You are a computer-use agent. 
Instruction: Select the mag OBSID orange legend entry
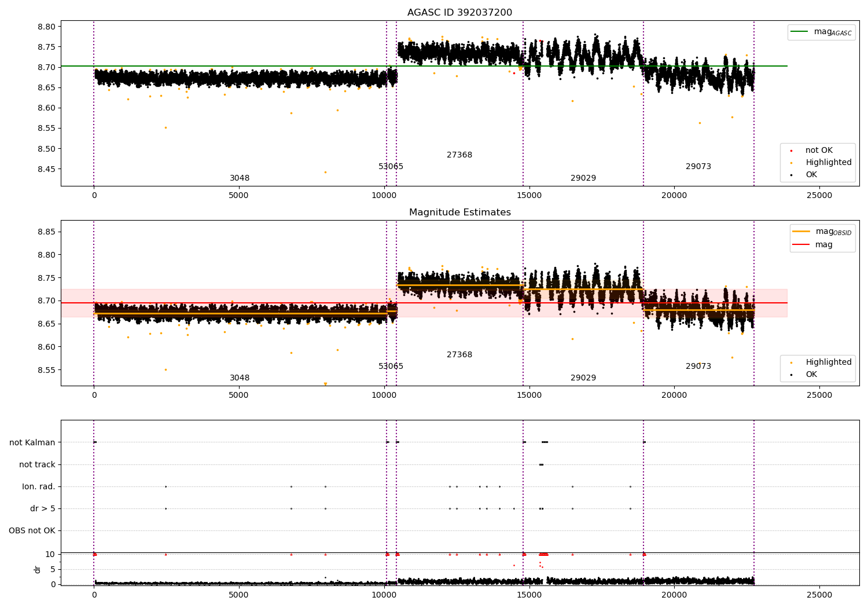[822, 232]
